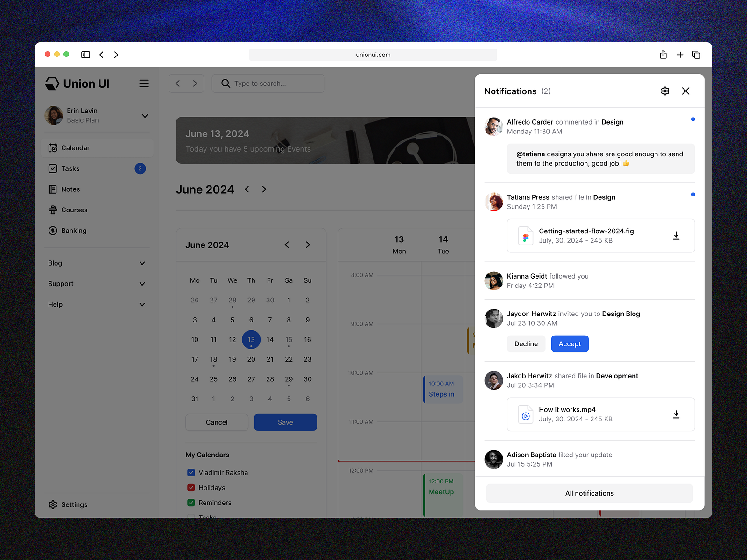
Task: Select the Tasks icon showing 2 pending
Action: (53, 168)
